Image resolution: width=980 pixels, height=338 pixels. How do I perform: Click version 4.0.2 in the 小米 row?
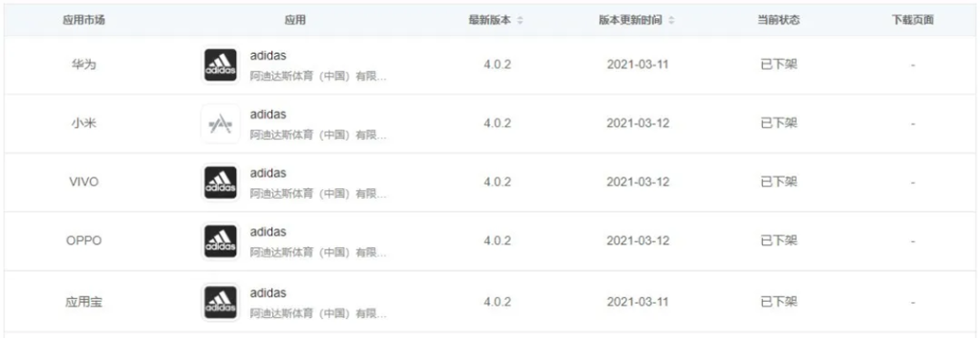coord(497,124)
